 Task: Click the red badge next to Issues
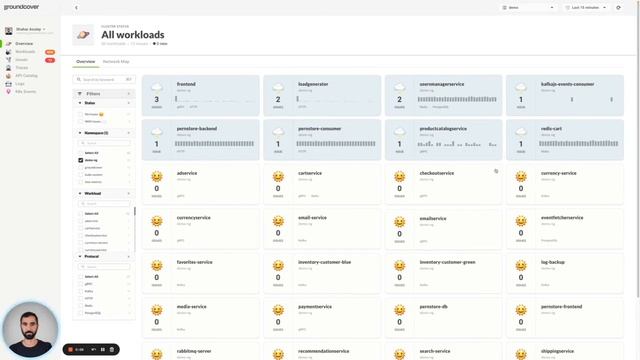pyautogui.click(x=50, y=60)
